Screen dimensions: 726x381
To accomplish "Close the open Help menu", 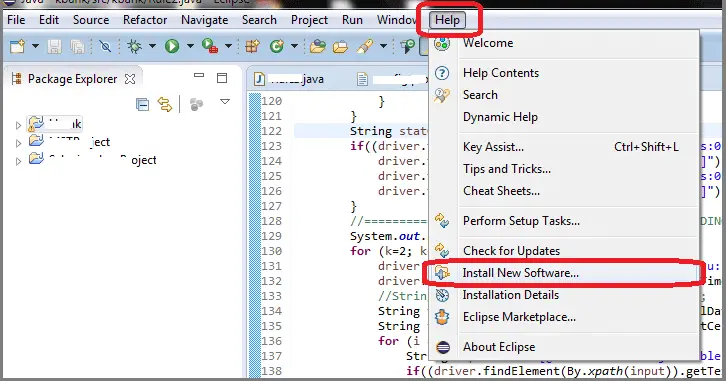I will pyautogui.click(x=447, y=20).
